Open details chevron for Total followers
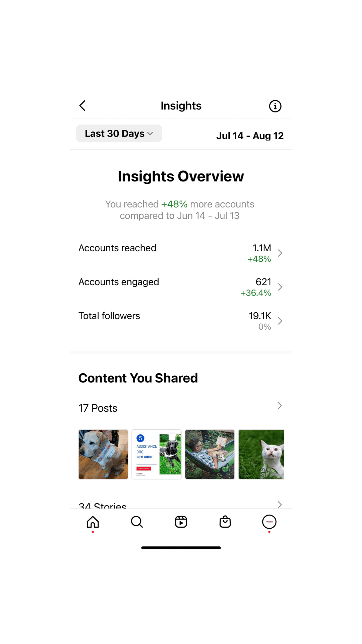The width and height of the screenshot is (362, 644). point(280,321)
